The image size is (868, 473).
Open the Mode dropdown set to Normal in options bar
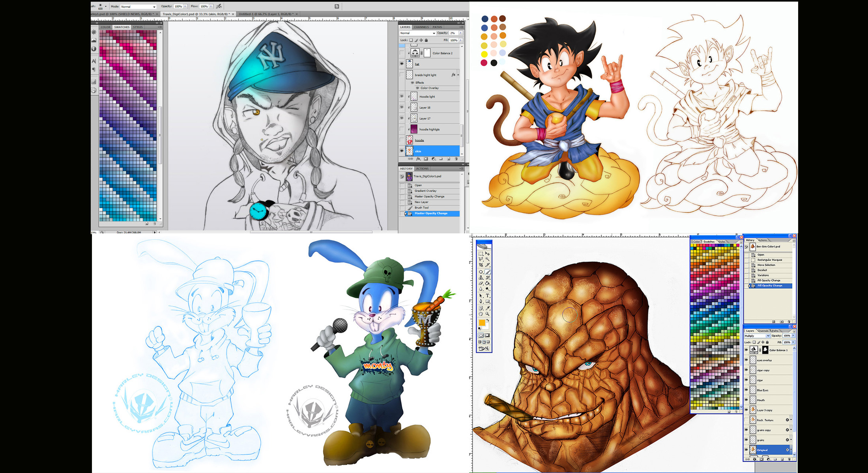point(138,7)
